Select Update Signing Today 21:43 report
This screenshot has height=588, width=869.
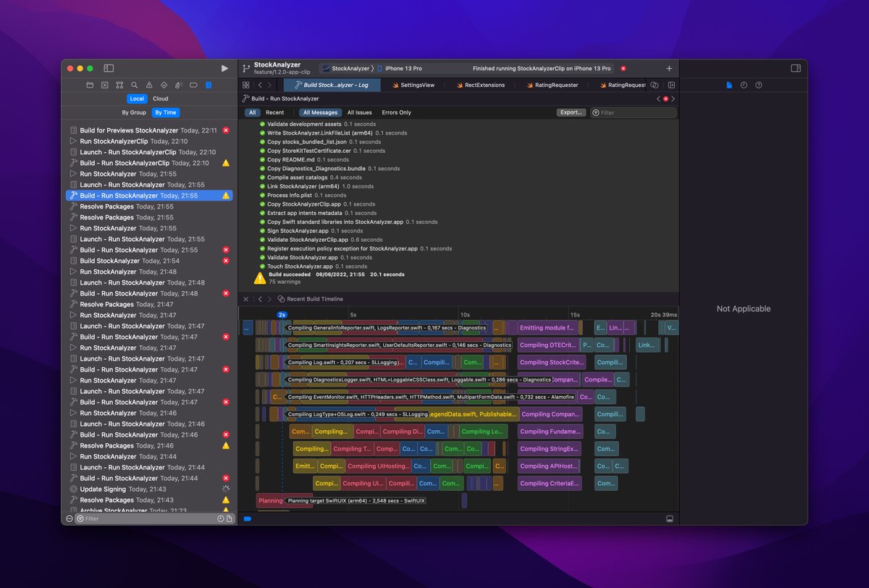click(x=148, y=489)
